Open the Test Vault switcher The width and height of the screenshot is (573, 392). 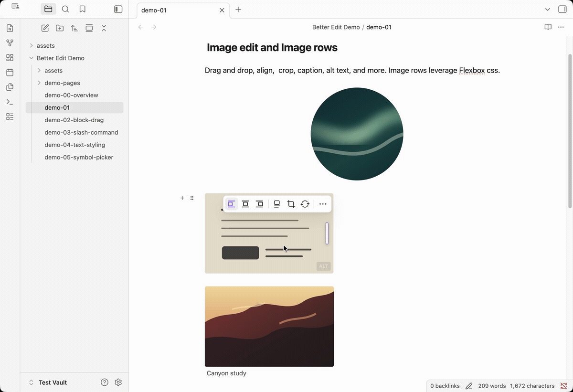click(48, 382)
